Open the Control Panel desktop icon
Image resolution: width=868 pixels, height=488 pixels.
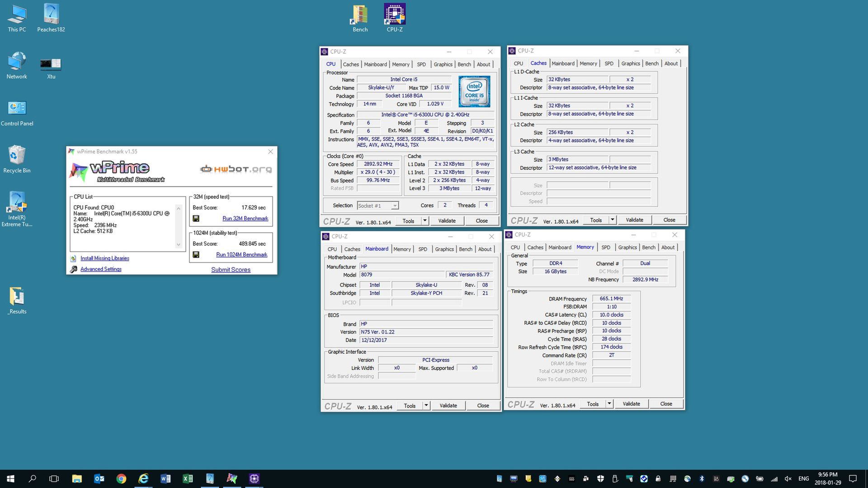[17, 112]
